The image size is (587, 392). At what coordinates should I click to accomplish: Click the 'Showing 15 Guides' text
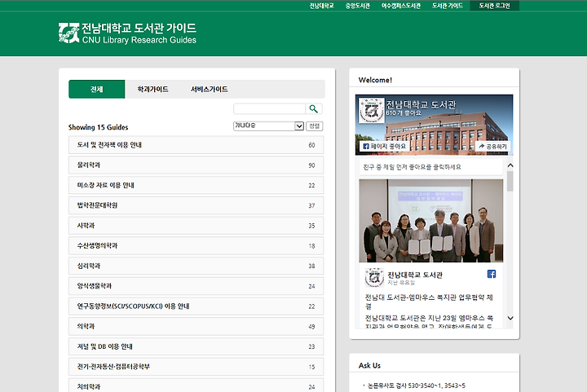pyautogui.click(x=98, y=127)
